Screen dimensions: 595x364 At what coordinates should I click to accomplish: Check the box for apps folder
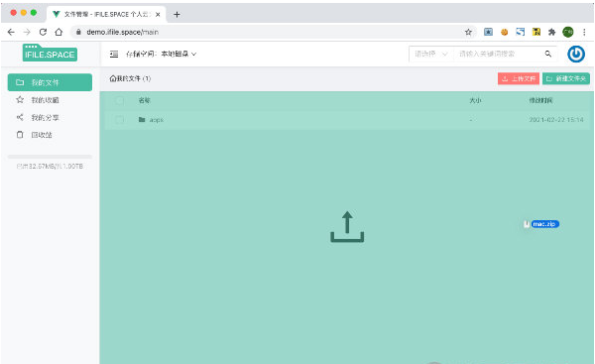coord(119,120)
